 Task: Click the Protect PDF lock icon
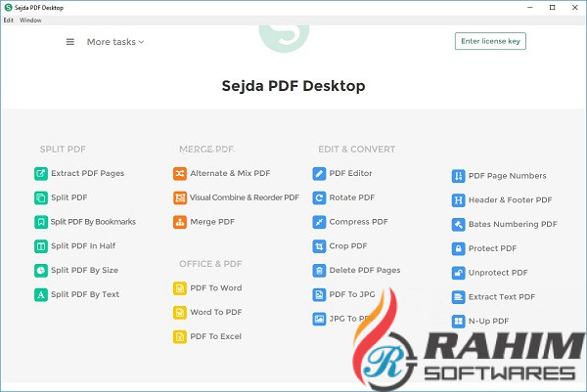pyautogui.click(x=459, y=248)
